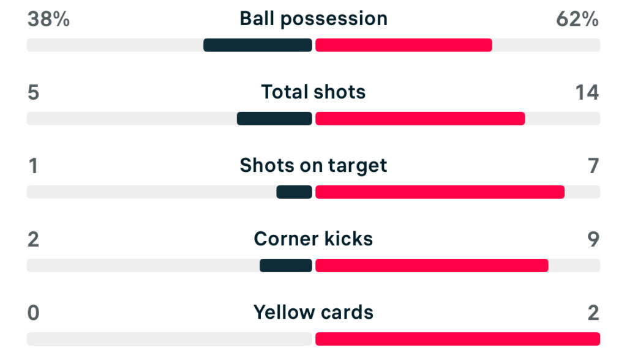Click the 7 shots on target value
627x364 pixels.
pos(593,166)
